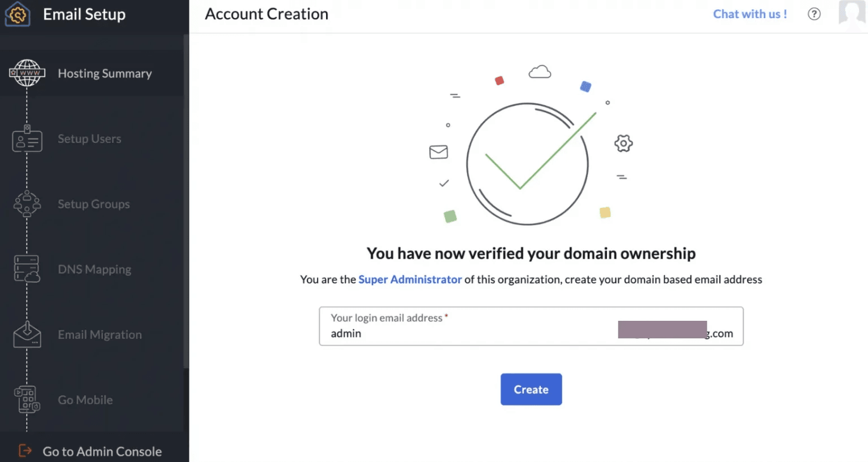Open the Chat with us link

coord(750,14)
